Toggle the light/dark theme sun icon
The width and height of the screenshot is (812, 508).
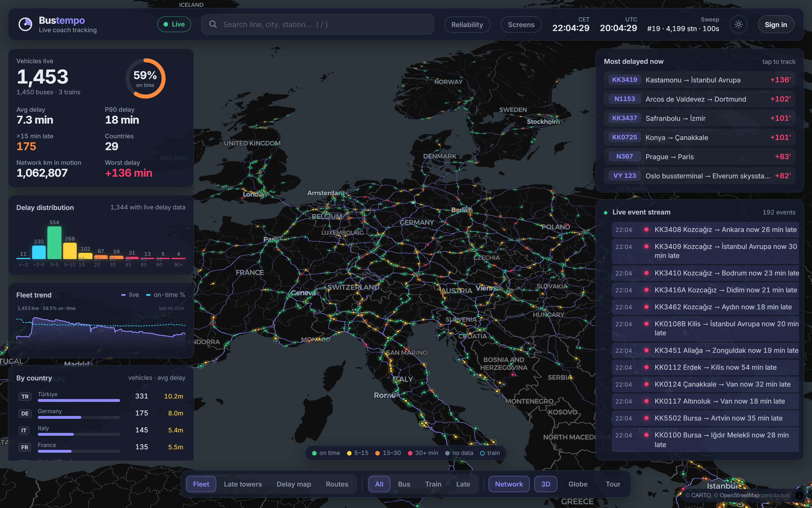pyautogui.click(x=738, y=24)
